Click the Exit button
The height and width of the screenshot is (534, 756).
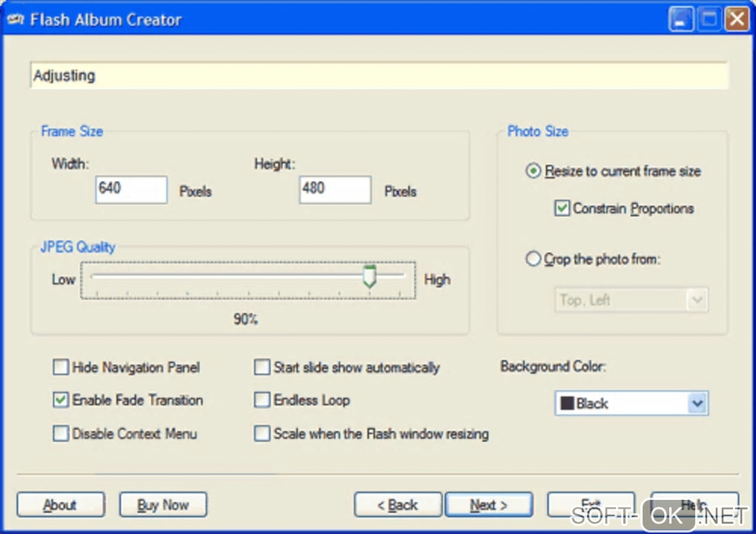click(x=591, y=504)
